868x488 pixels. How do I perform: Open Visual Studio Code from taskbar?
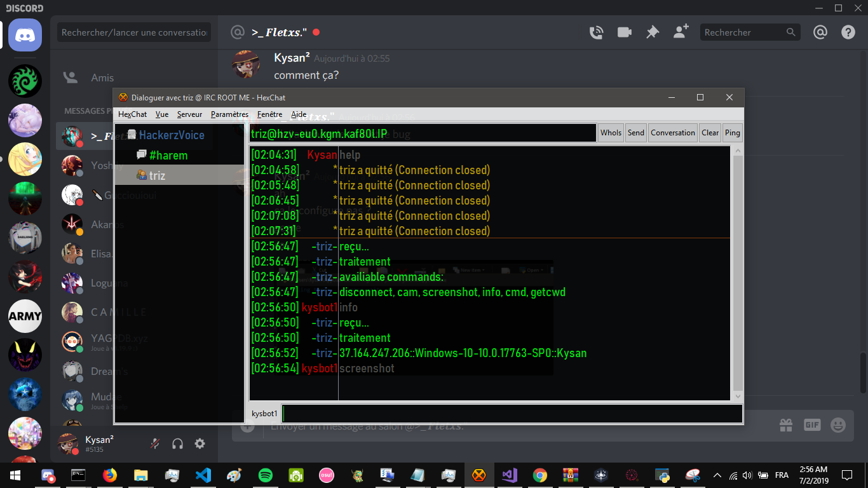[x=203, y=475]
